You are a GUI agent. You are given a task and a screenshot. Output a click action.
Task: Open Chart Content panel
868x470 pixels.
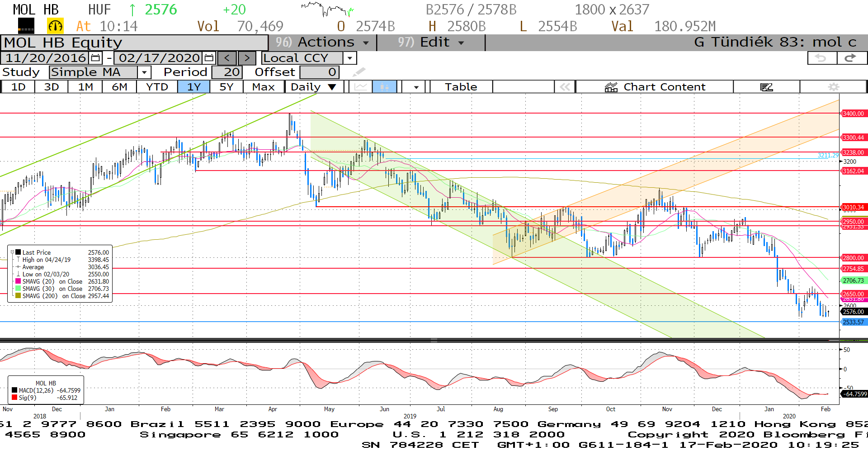(655, 87)
